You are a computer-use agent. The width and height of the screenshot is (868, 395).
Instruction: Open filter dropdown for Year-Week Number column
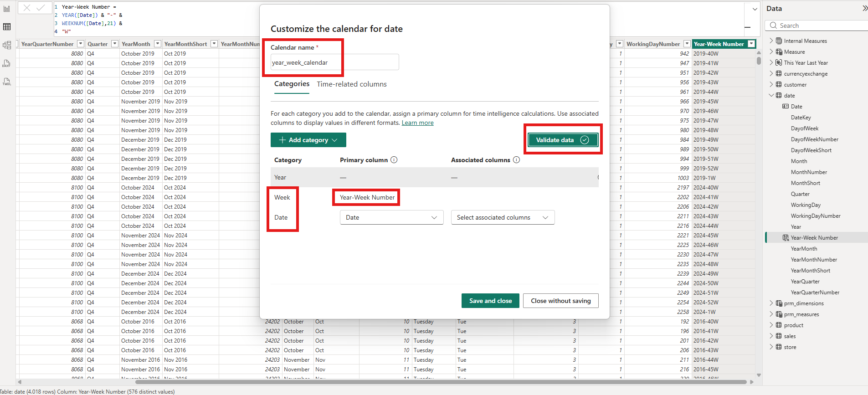click(x=751, y=44)
